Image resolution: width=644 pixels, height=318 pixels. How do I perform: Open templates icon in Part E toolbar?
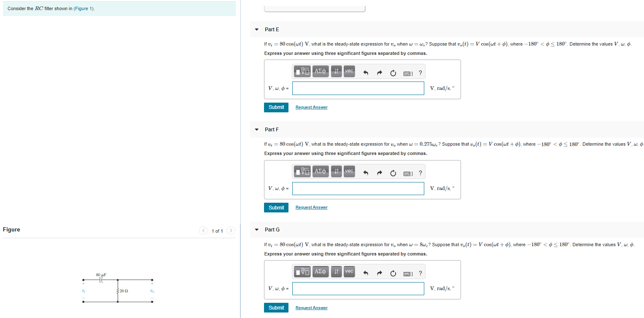(x=302, y=71)
